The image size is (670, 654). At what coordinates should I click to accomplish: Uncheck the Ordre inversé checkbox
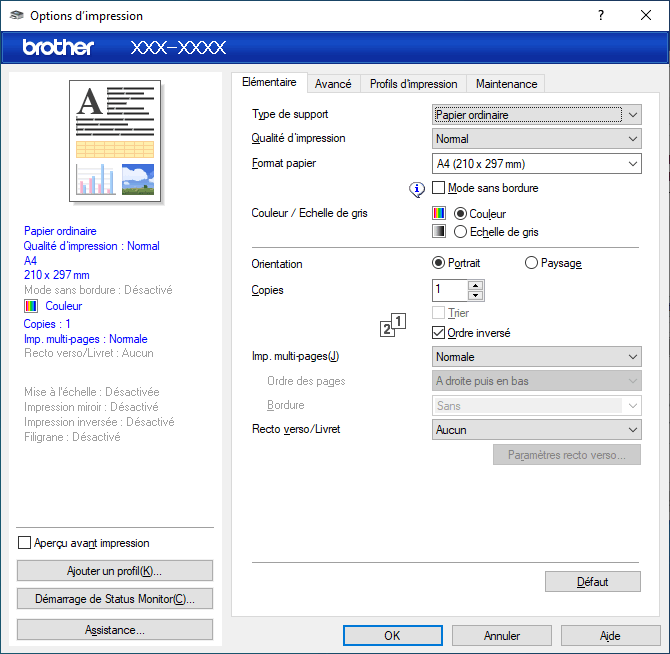click(439, 332)
